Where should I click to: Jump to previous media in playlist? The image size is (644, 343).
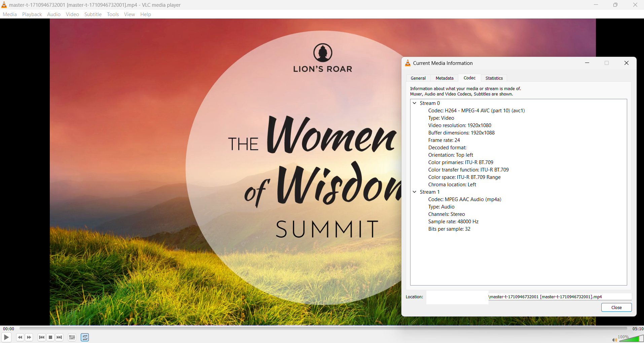tap(42, 337)
